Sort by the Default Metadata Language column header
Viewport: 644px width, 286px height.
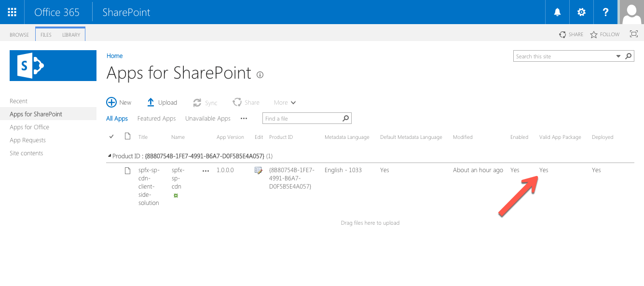tap(411, 137)
